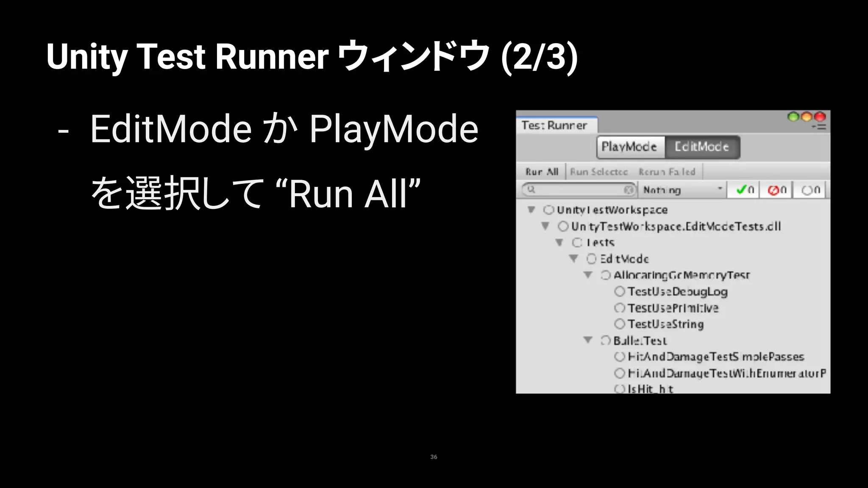
Task: Toggle passed tests filter with green check
Action: [x=744, y=190]
